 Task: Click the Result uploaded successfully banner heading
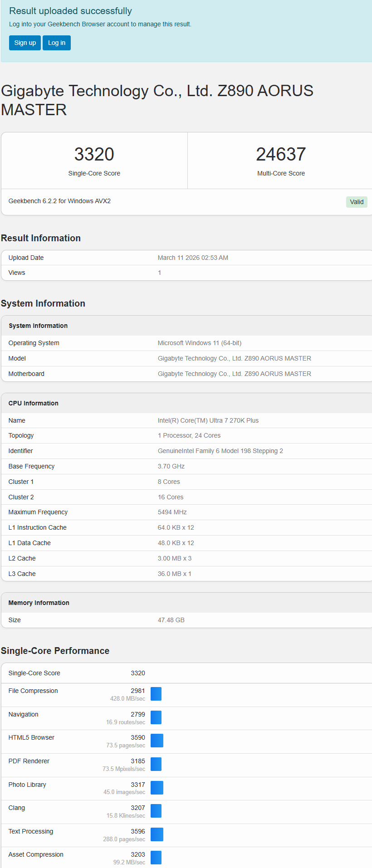[x=70, y=11]
